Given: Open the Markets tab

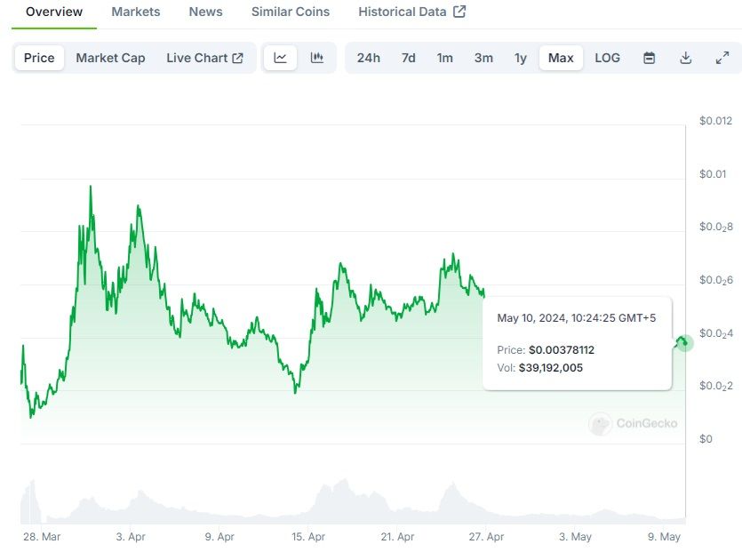Looking at the screenshot, I should 136,12.
